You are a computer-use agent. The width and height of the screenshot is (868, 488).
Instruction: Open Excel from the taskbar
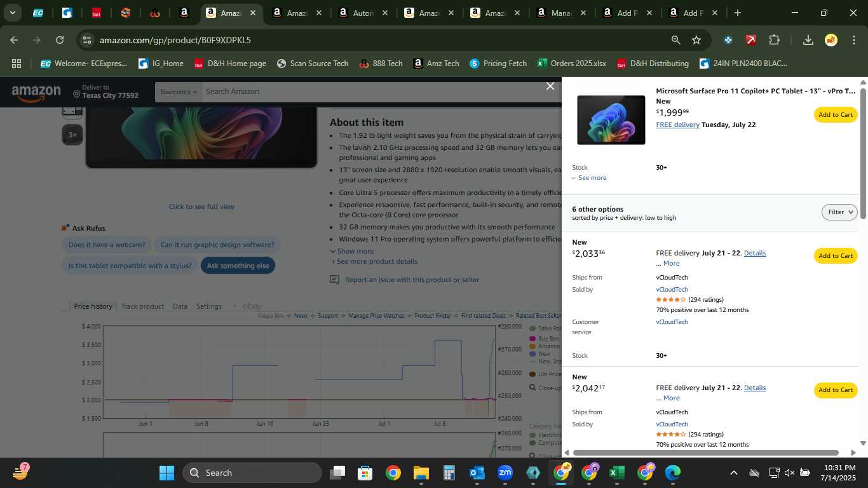(x=616, y=473)
